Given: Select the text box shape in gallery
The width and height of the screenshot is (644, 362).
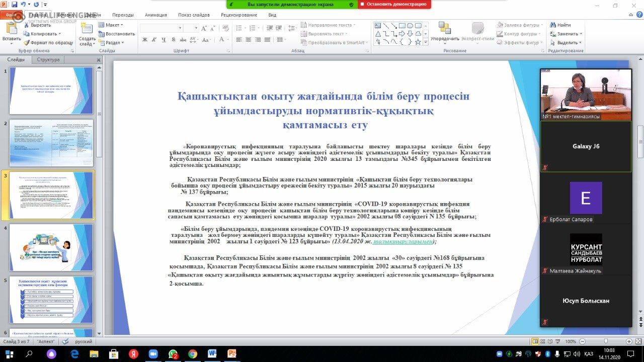Looking at the screenshot, I should [377, 26].
